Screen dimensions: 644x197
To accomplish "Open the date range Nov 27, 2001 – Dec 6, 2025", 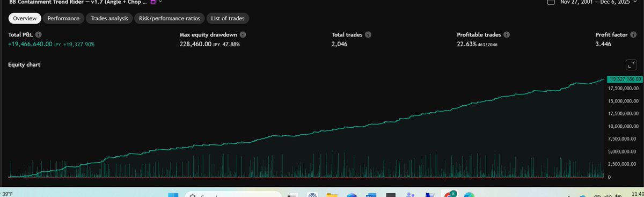I will 596,2.
